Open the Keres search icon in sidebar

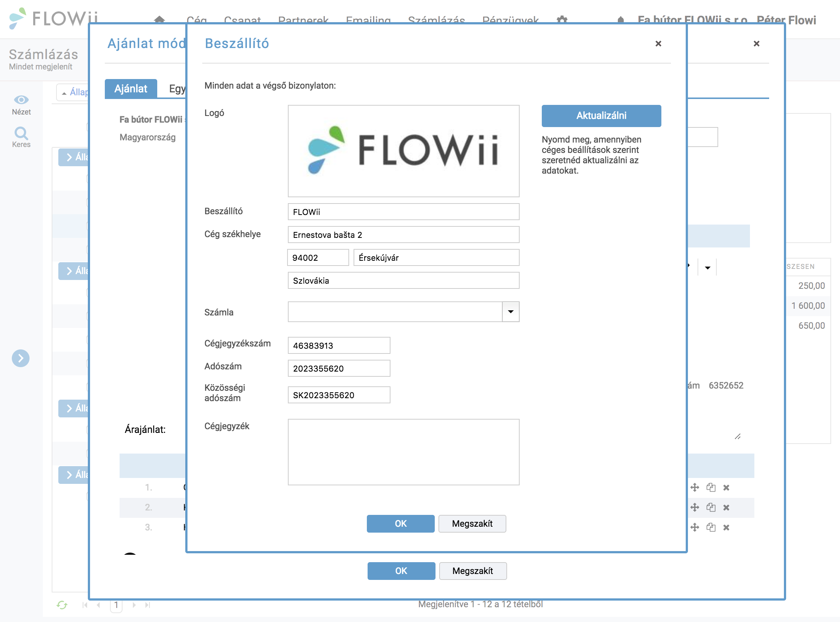coord(21,133)
